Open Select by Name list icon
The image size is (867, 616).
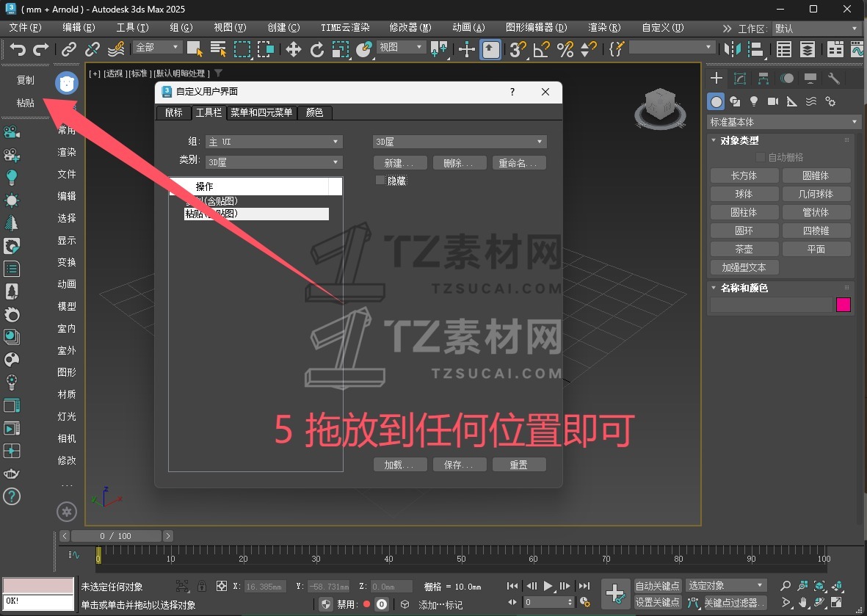click(x=219, y=50)
